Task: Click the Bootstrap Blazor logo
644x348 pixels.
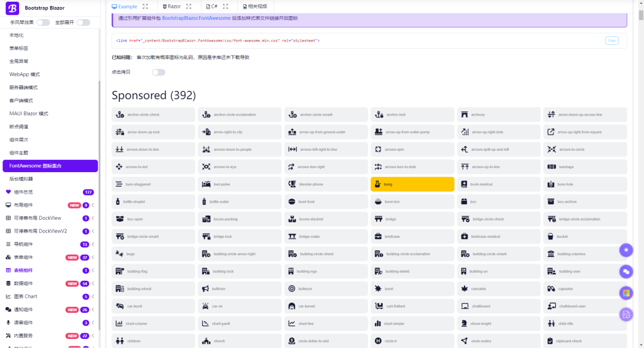Action: 13,8
